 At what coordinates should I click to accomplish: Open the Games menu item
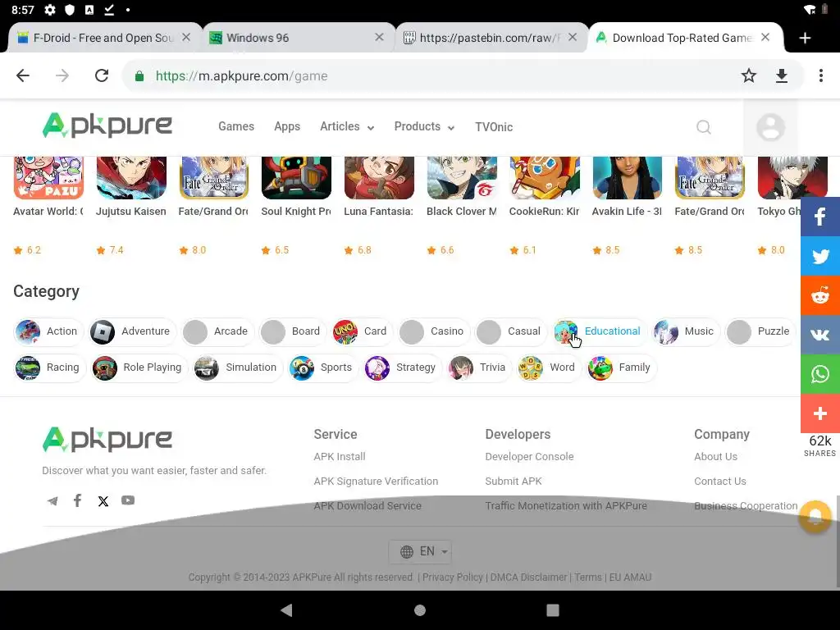pos(236,126)
